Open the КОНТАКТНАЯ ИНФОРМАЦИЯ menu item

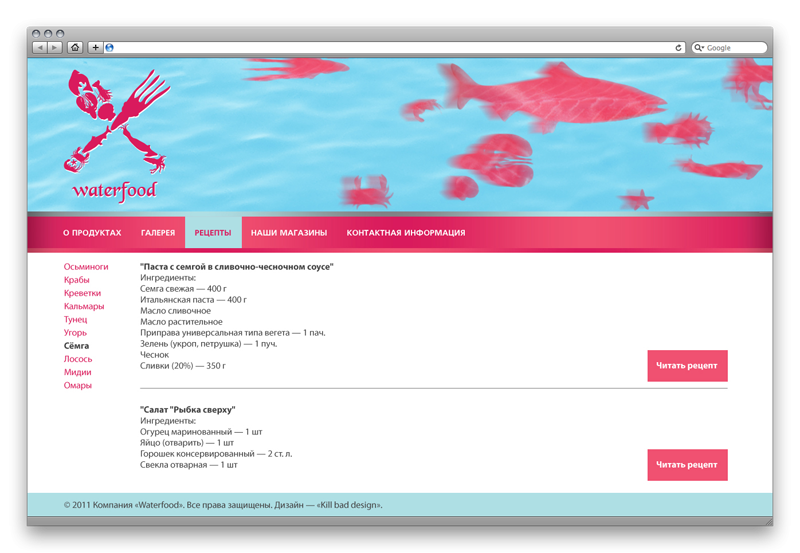[406, 233]
